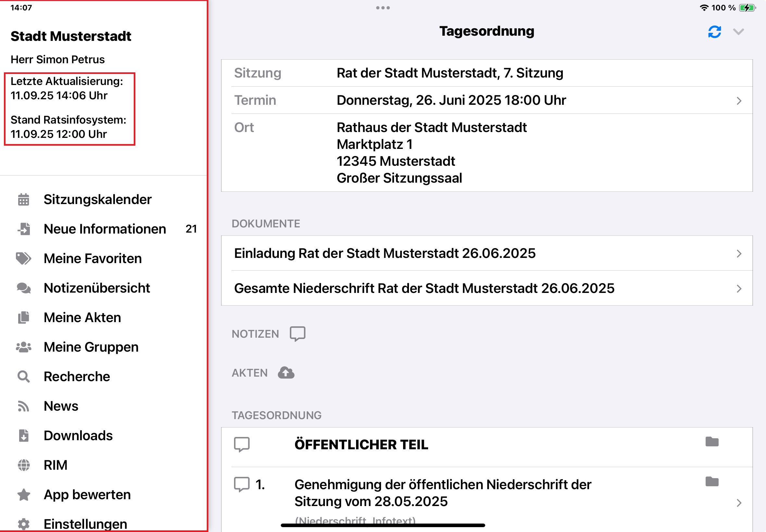This screenshot has height=532, width=766.
Task: Click the comment icon beside agenda item 1
Action: click(242, 485)
